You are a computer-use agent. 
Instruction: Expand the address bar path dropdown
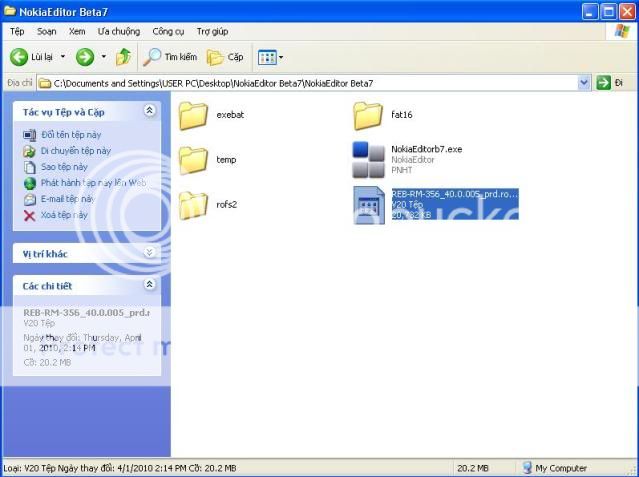click(x=585, y=83)
